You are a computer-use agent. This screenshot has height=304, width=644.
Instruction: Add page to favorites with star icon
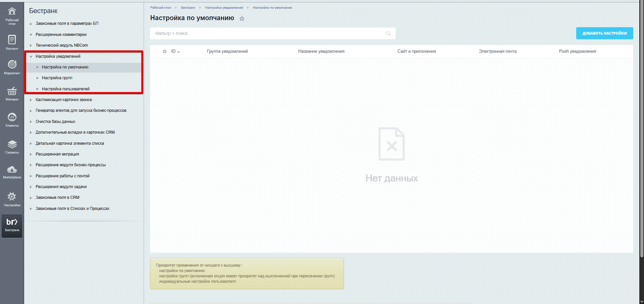pyautogui.click(x=242, y=18)
